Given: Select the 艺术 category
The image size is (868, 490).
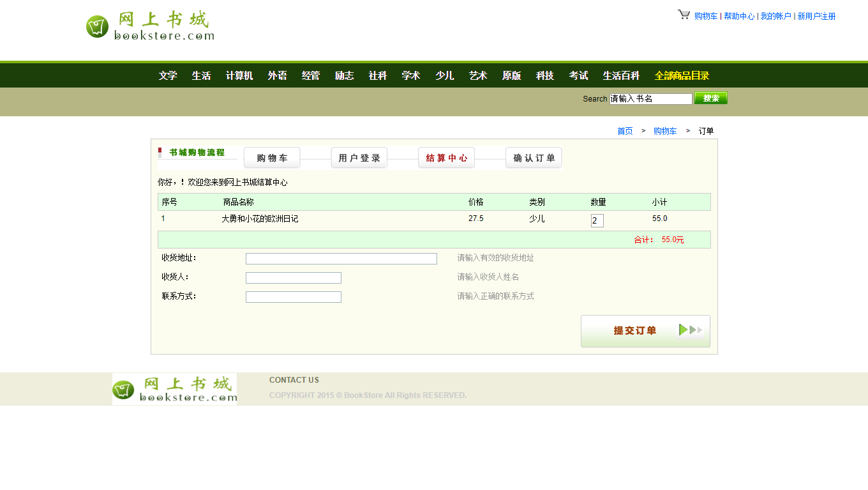Looking at the screenshot, I should (x=478, y=75).
